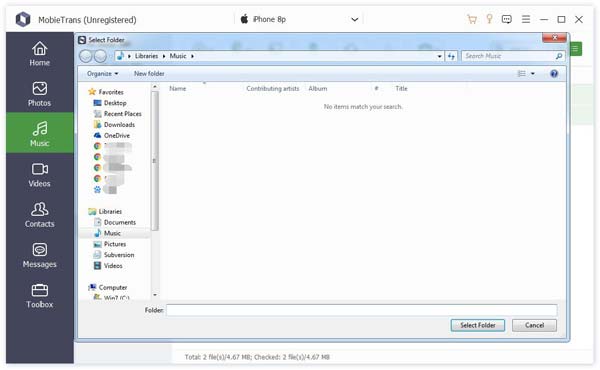The image size is (600, 370).
Task: Click the Forward navigation button in dialog
Action: 100,56
